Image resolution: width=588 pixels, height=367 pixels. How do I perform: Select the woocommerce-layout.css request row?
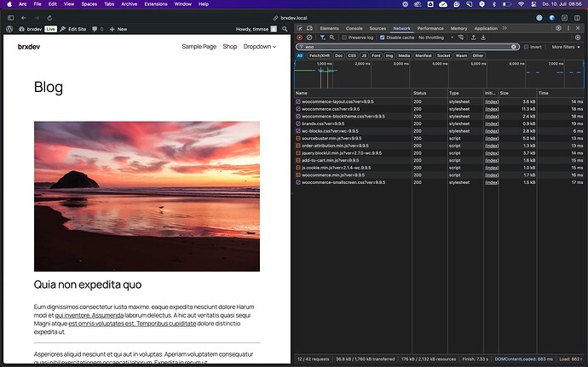coord(440,101)
